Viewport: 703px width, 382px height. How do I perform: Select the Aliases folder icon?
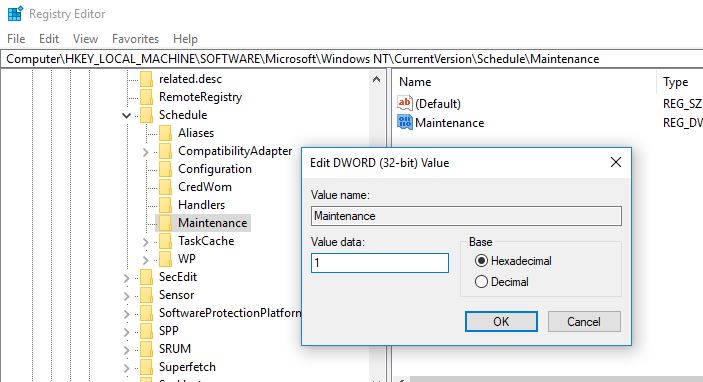pyautogui.click(x=165, y=133)
